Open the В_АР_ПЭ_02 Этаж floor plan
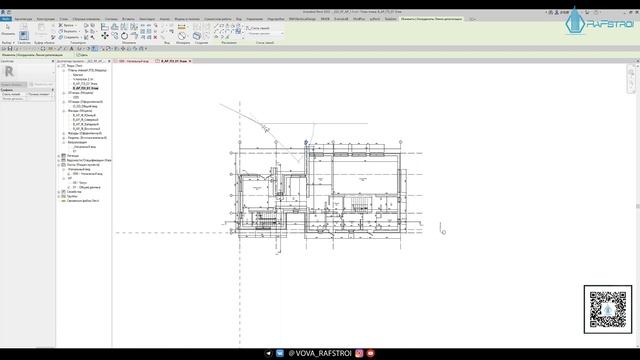 (x=85, y=84)
